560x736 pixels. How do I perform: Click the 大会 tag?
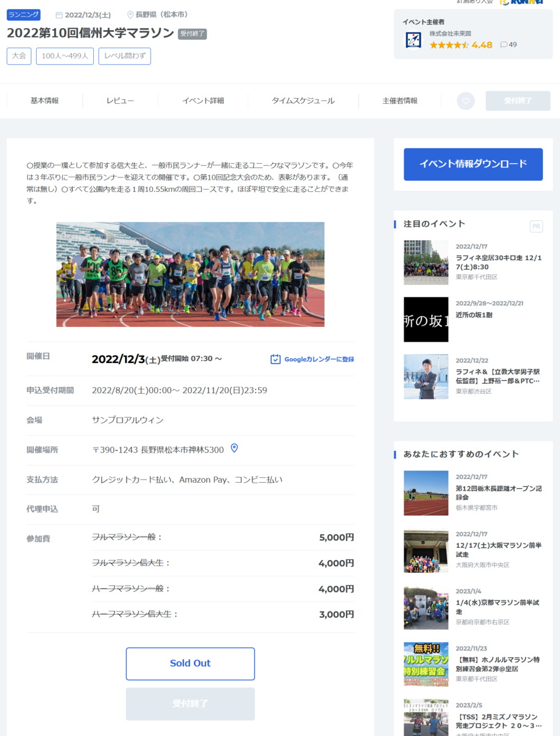click(x=19, y=56)
